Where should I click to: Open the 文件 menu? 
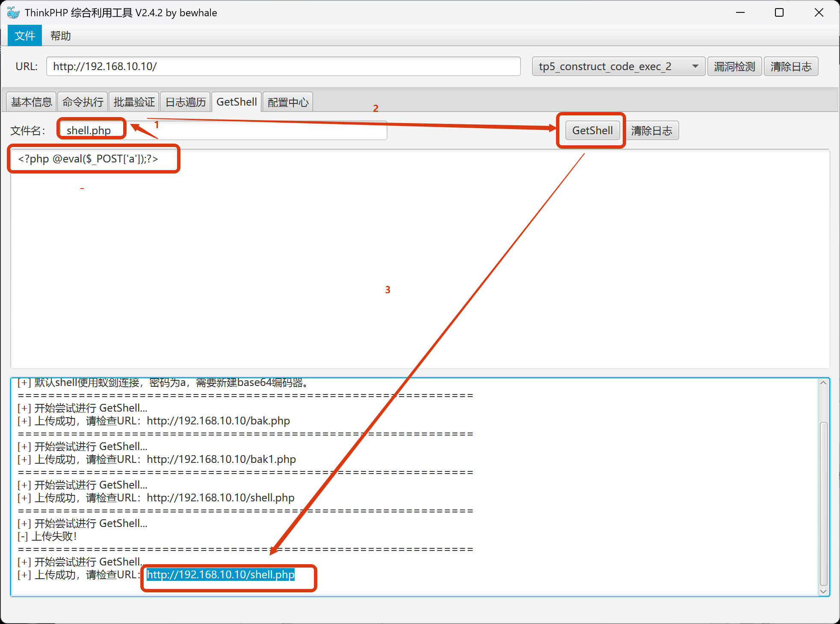(25, 36)
